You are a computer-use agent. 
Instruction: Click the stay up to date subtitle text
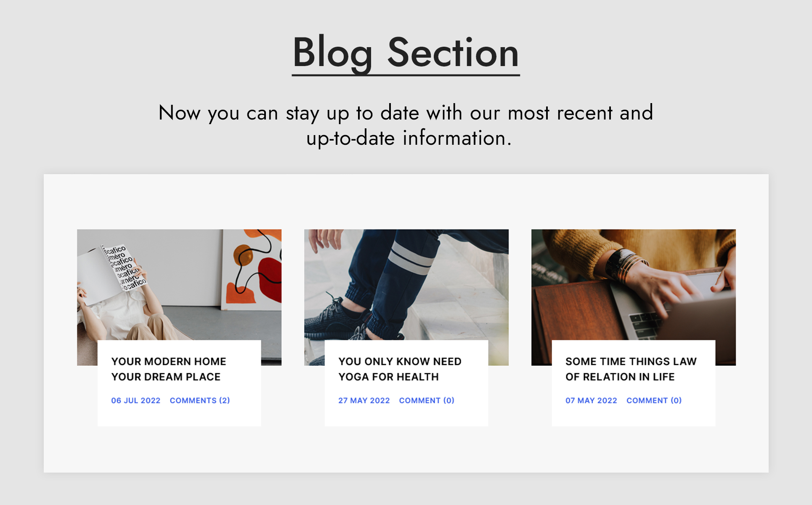pyautogui.click(x=406, y=125)
